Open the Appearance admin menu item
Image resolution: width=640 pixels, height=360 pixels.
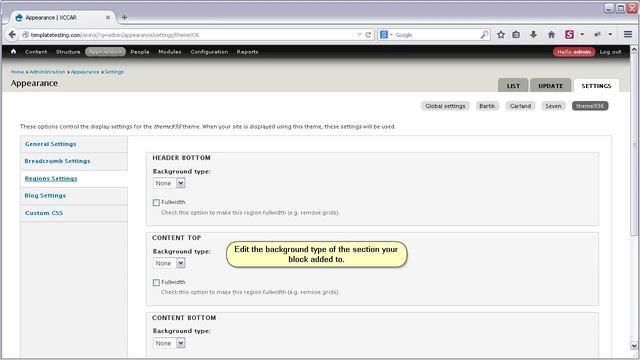click(105, 52)
